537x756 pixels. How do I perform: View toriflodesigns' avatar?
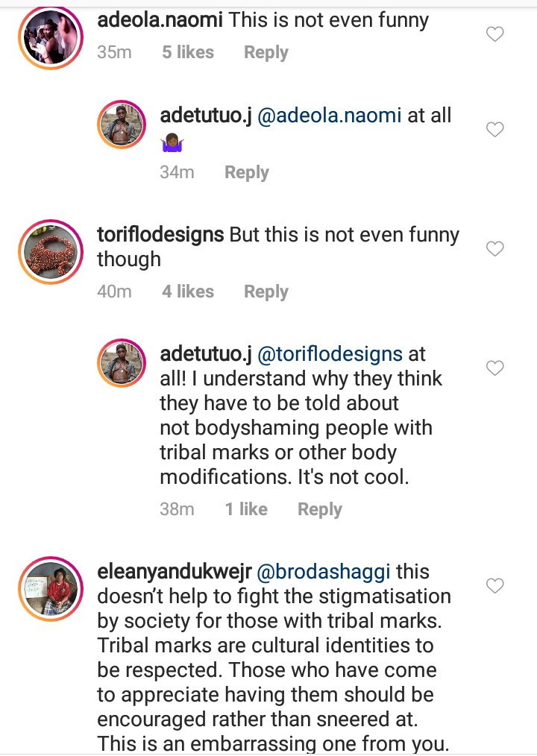point(50,252)
